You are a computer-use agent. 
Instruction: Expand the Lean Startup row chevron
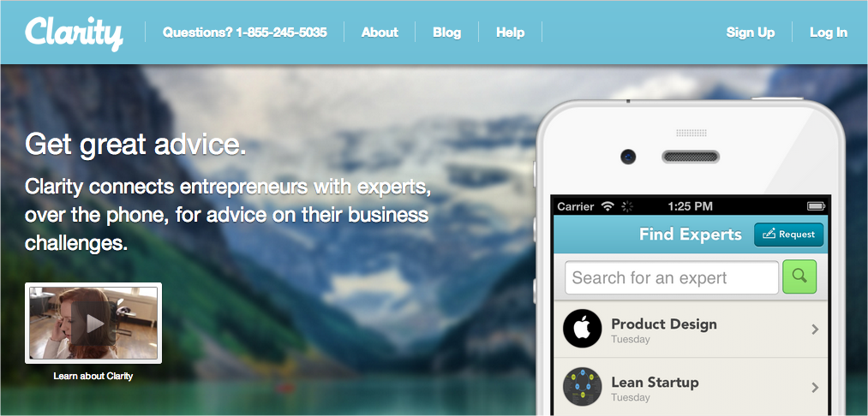[815, 387]
